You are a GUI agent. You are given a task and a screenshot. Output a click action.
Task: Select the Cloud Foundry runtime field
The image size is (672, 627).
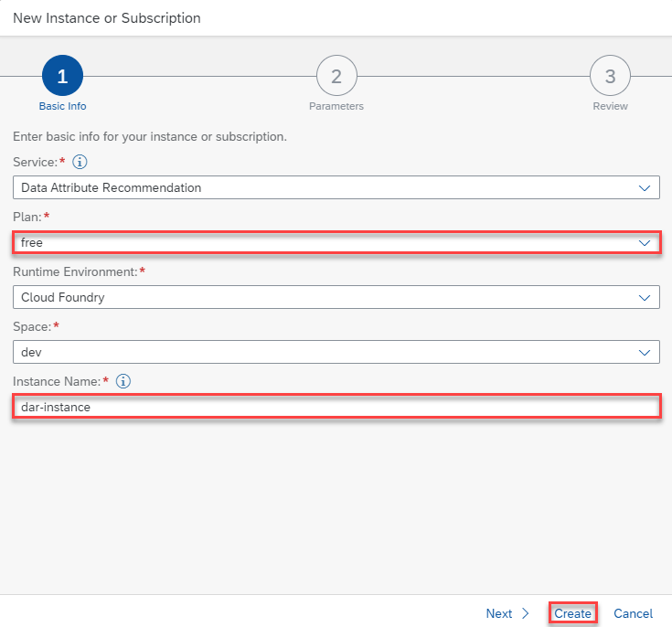pyautogui.click(x=336, y=297)
